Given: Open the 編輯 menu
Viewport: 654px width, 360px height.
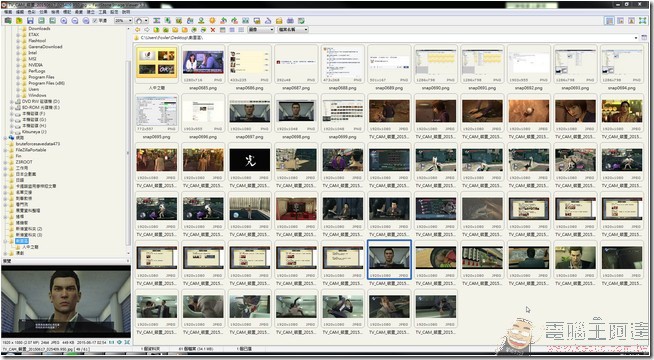Looking at the screenshot, I should pyautogui.click(x=20, y=12).
